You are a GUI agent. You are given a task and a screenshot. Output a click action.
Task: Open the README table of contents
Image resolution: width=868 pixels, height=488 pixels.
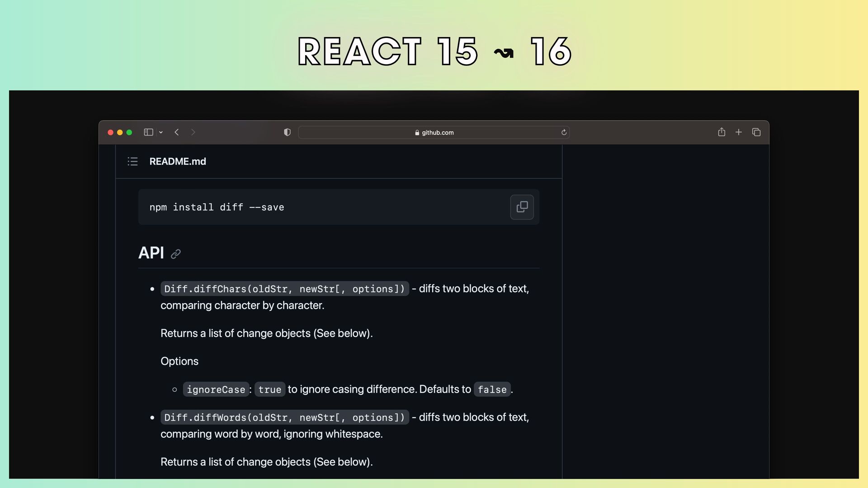(x=132, y=161)
